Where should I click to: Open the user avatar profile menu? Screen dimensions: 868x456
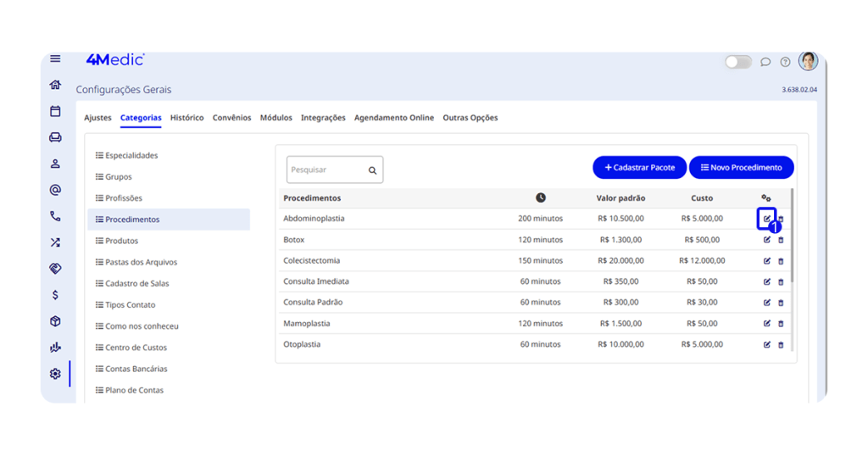point(808,61)
